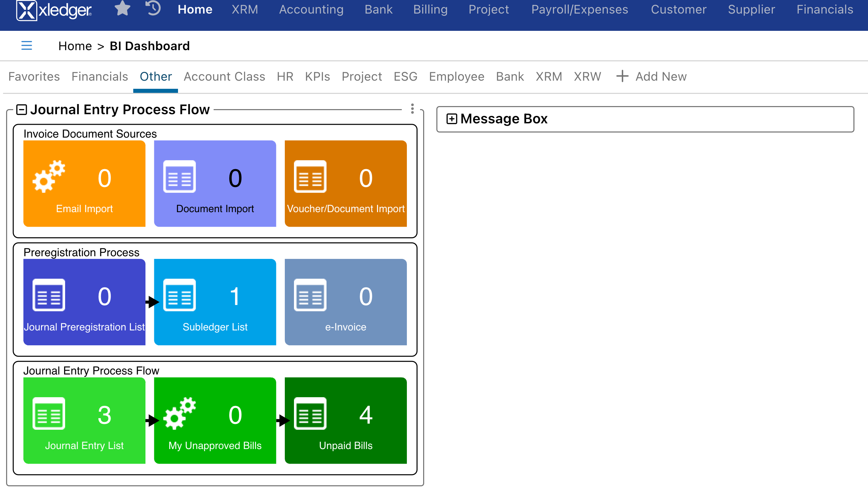This screenshot has width=868, height=488.
Task: Switch to the KPIs dashboard tab
Action: [317, 77]
